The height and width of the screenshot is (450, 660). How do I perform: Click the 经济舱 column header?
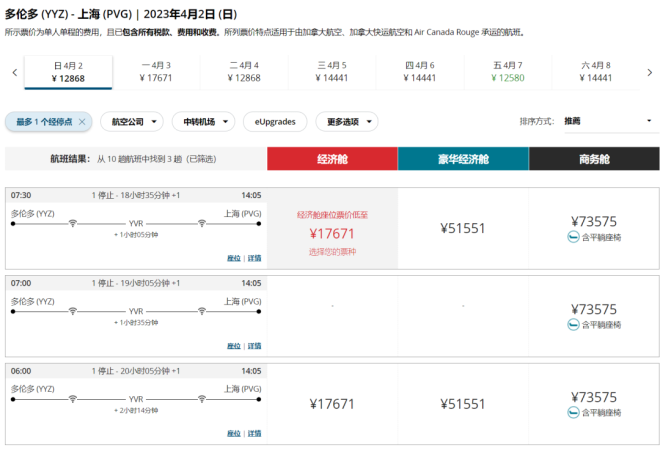[x=332, y=159]
